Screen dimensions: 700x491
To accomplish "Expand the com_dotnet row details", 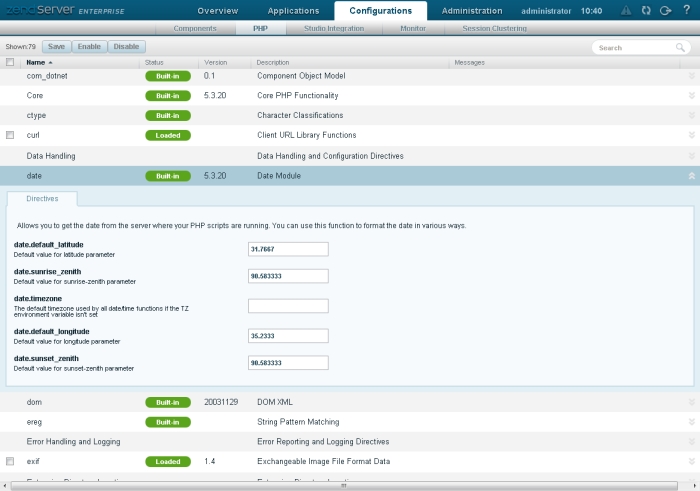I will (x=691, y=76).
